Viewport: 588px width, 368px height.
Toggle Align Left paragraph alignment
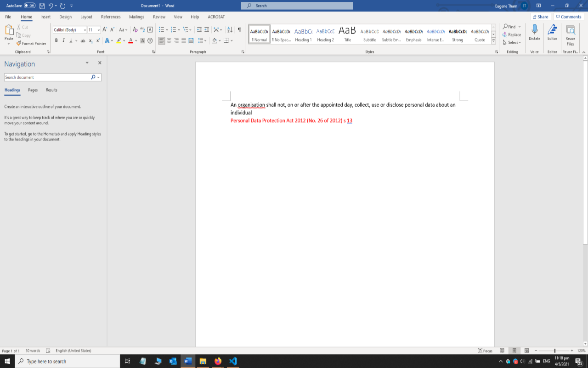point(162,40)
